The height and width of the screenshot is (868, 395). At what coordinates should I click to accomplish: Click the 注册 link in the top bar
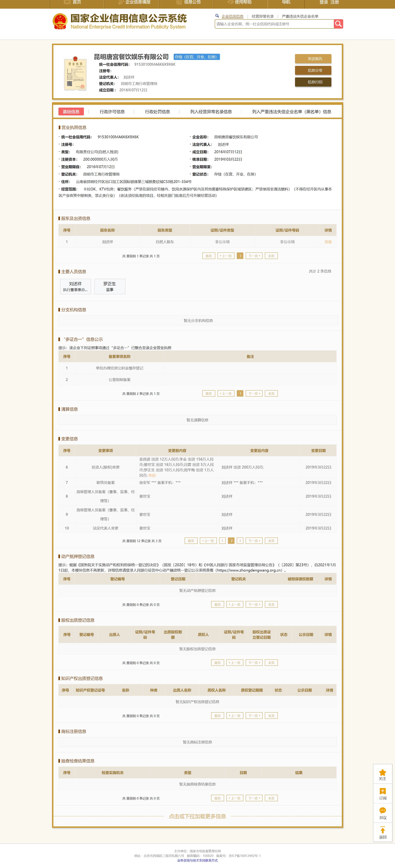pyautogui.click(x=334, y=2)
